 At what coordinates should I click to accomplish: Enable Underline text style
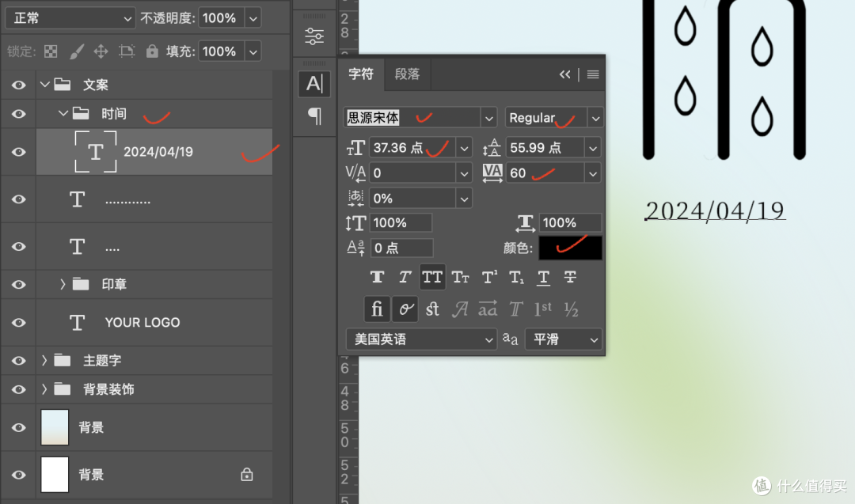(x=543, y=277)
